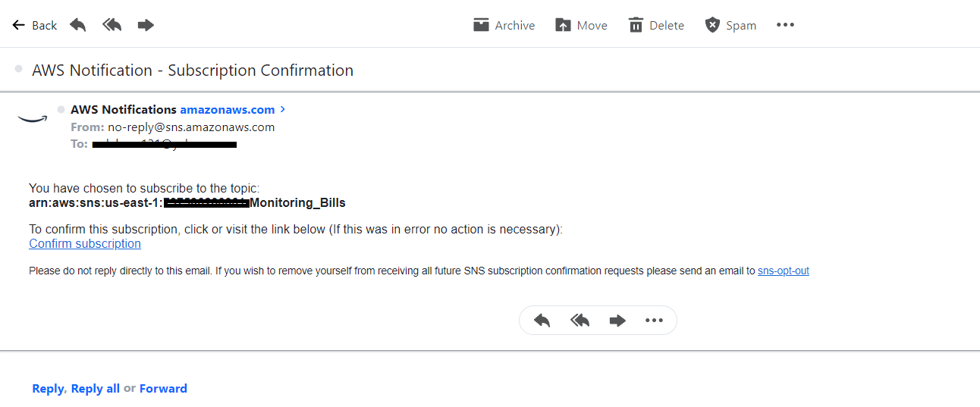Image resolution: width=980 pixels, height=407 pixels.
Task: Delete the AWS Notification email
Action: pyautogui.click(x=656, y=25)
